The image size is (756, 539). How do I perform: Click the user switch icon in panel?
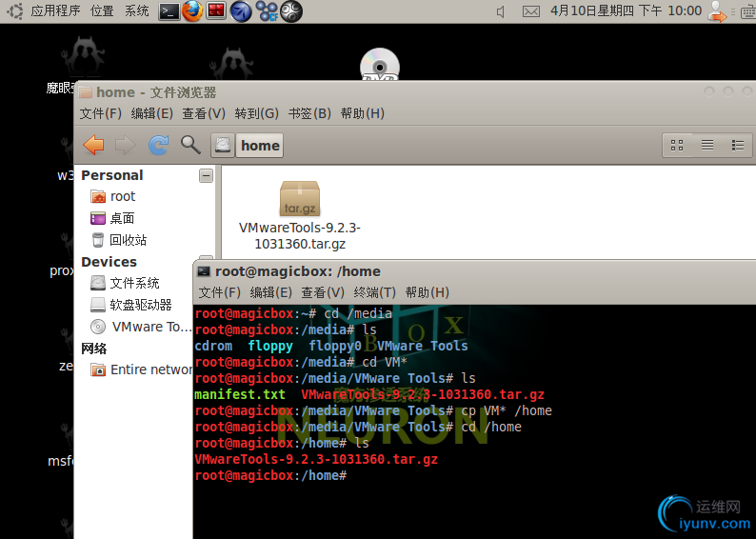click(717, 11)
